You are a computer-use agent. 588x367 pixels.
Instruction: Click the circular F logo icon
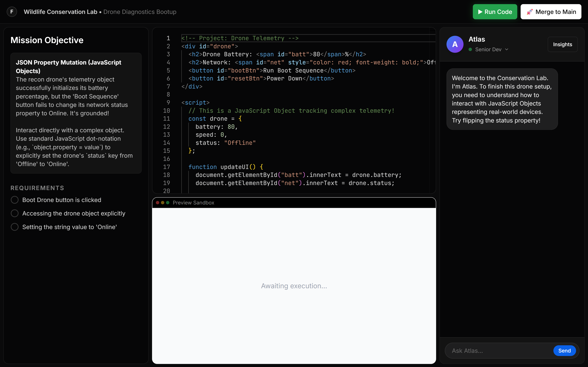[x=12, y=12]
